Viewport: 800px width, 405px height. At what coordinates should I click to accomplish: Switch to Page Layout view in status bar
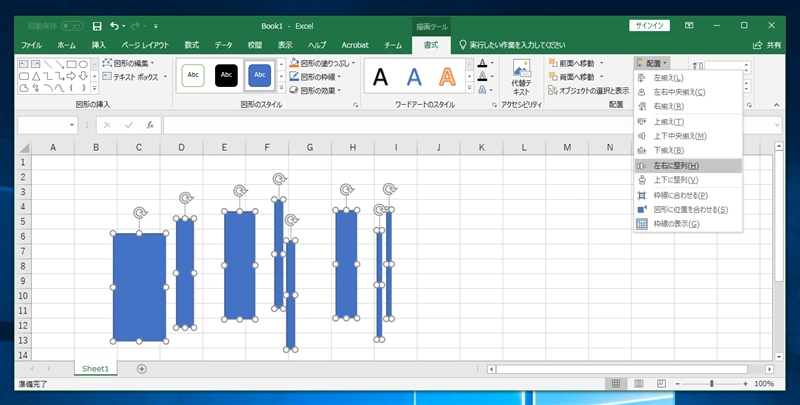pyautogui.click(x=638, y=384)
